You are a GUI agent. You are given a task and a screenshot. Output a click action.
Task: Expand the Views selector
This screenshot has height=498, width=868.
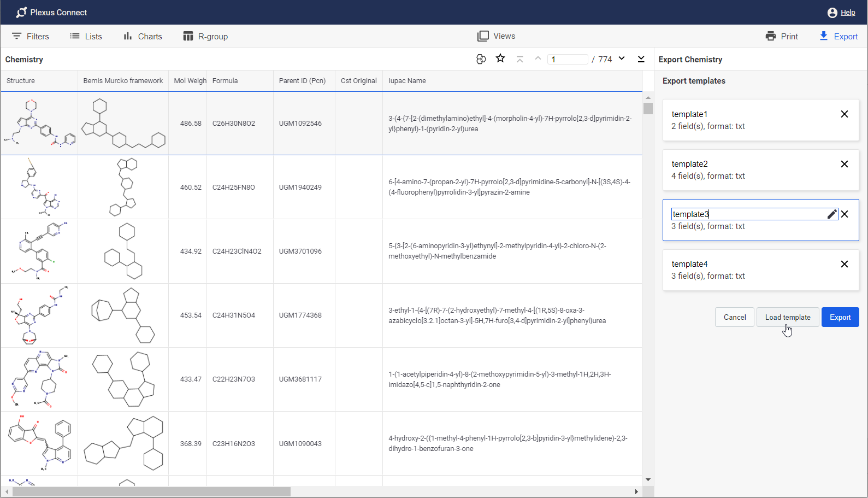coord(496,36)
